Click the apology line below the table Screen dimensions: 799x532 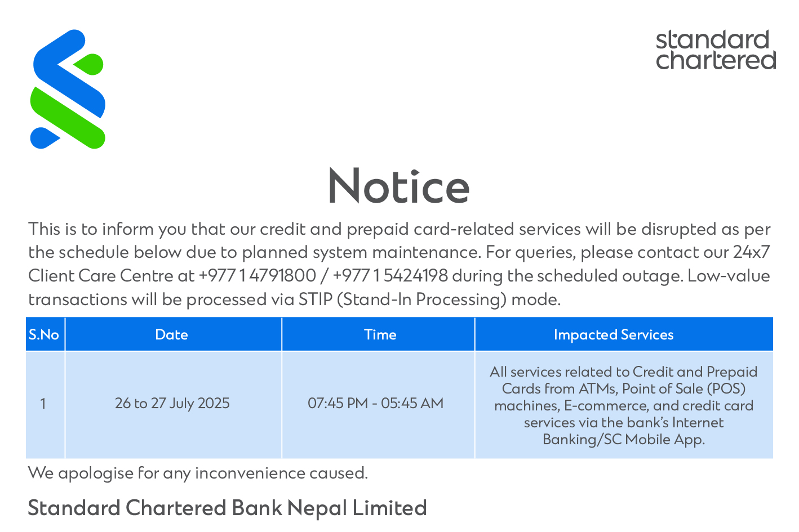pos(198,473)
